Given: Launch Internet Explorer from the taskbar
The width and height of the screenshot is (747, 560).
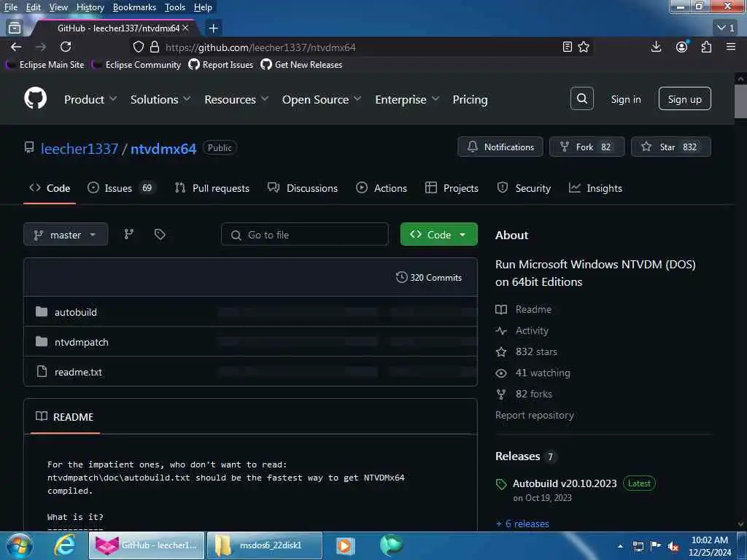Looking at the screenshot, I should [64, 545].
